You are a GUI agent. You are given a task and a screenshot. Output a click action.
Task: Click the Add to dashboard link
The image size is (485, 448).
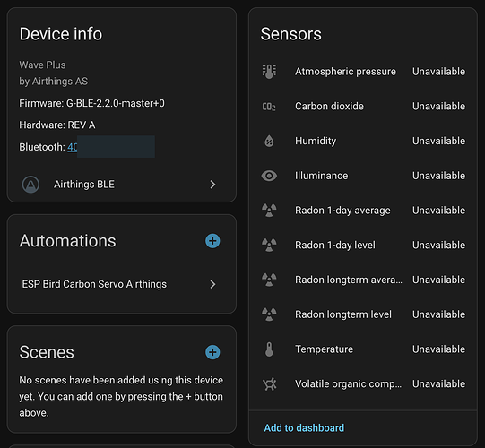[304, 428]
